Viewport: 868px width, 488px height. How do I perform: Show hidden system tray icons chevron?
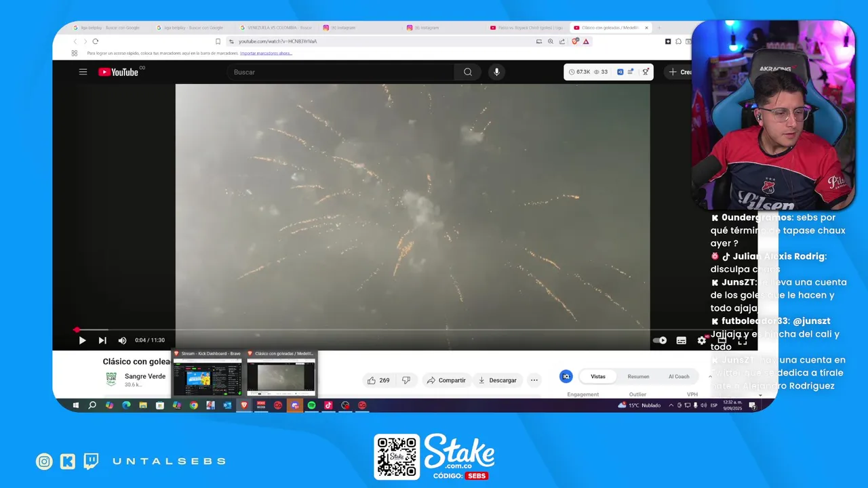(x=671, y=405)
